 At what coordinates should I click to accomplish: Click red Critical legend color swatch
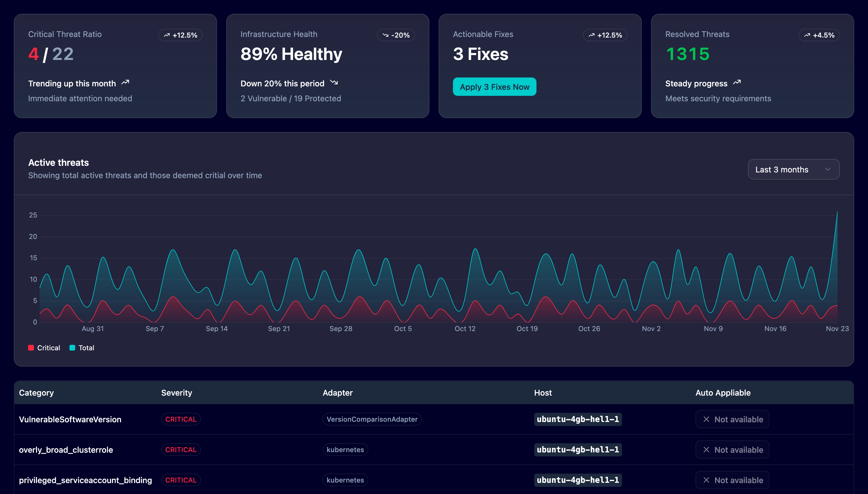31,348
